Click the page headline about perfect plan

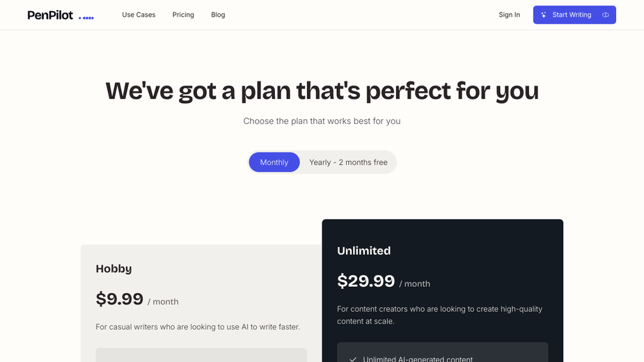click(x=322, y=91)
